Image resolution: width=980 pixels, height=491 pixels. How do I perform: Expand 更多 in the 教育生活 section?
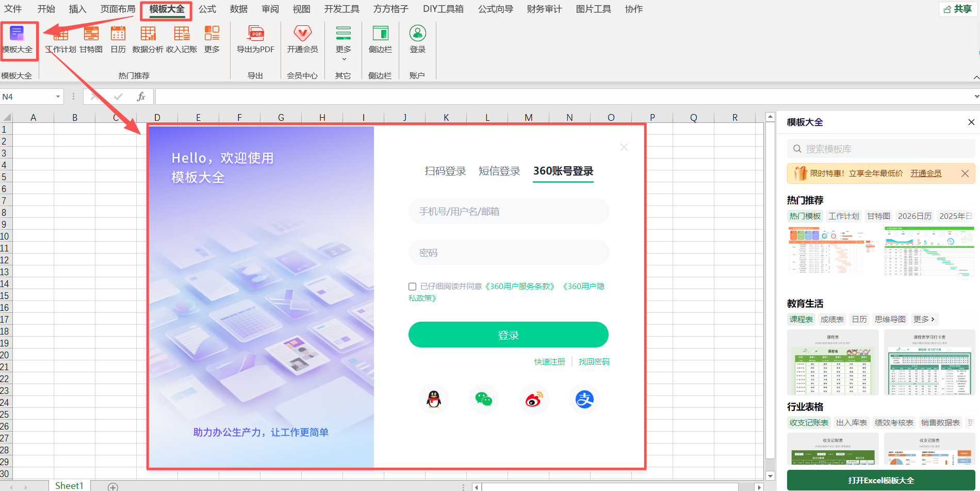(x=924, y=319)
